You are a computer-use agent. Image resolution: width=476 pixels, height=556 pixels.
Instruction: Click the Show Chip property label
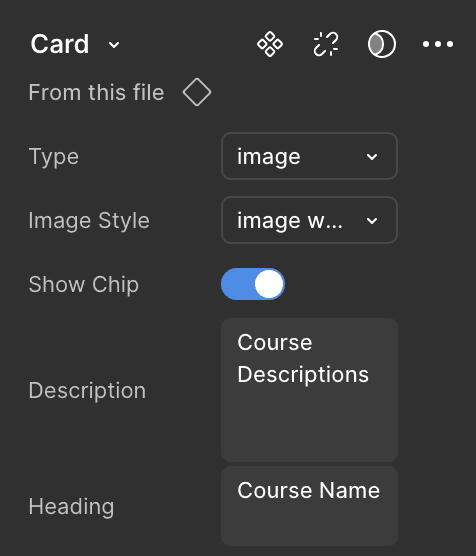coord(84,285)
